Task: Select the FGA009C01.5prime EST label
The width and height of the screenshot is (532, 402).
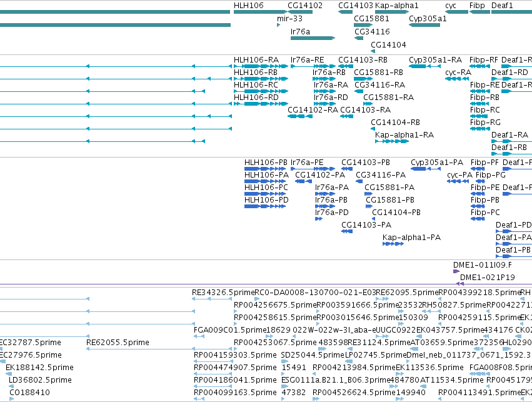Action: pyautogui.click(x=230, y=330)
